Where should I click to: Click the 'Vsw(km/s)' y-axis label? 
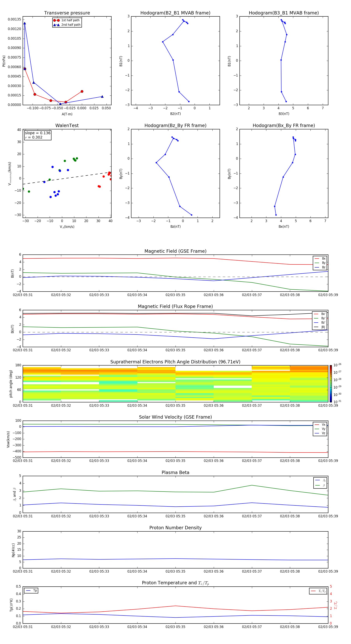click(8, 439)
